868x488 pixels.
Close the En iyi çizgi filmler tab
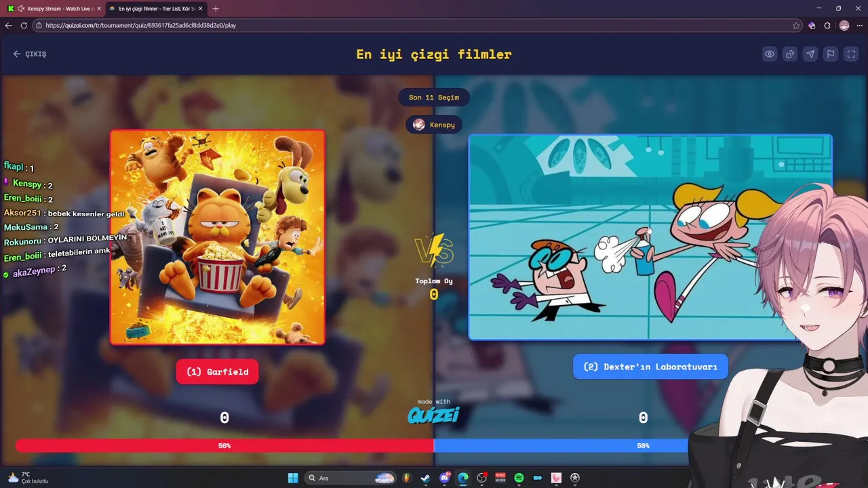tap(201, 9)
